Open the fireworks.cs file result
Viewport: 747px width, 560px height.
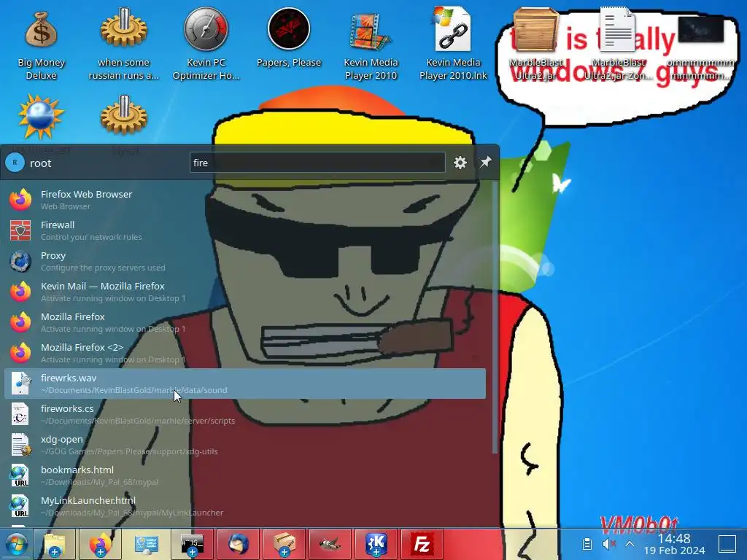click(245, 414)
